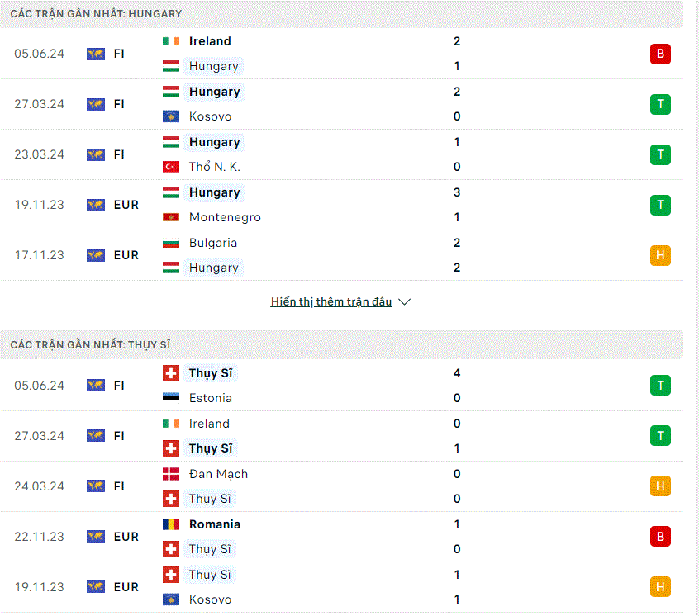The height and width of the screenshot is (616, 699).
Task: Select the Kosovo team name on 27.03.24
Action: [x=211, y=116]
